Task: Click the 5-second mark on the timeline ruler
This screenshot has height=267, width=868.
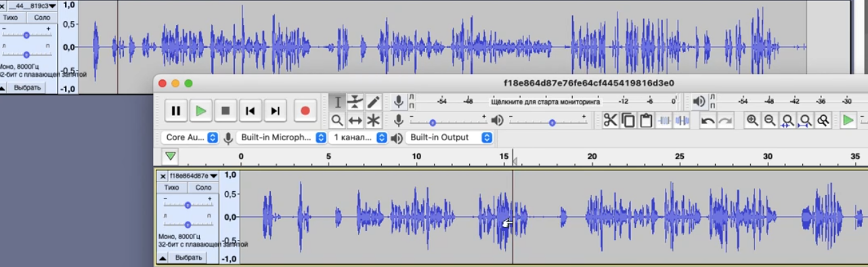Action: coord(328,157)
